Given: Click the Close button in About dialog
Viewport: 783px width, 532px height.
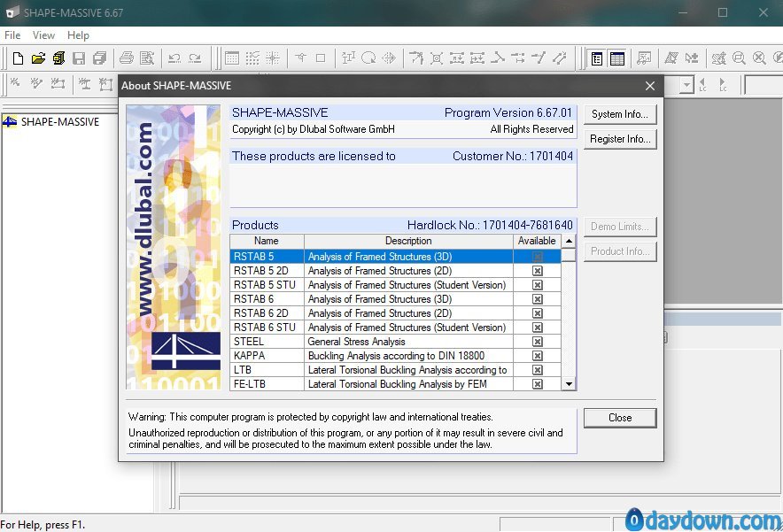Looking at the screenshot, I should (x=620, y=418).
